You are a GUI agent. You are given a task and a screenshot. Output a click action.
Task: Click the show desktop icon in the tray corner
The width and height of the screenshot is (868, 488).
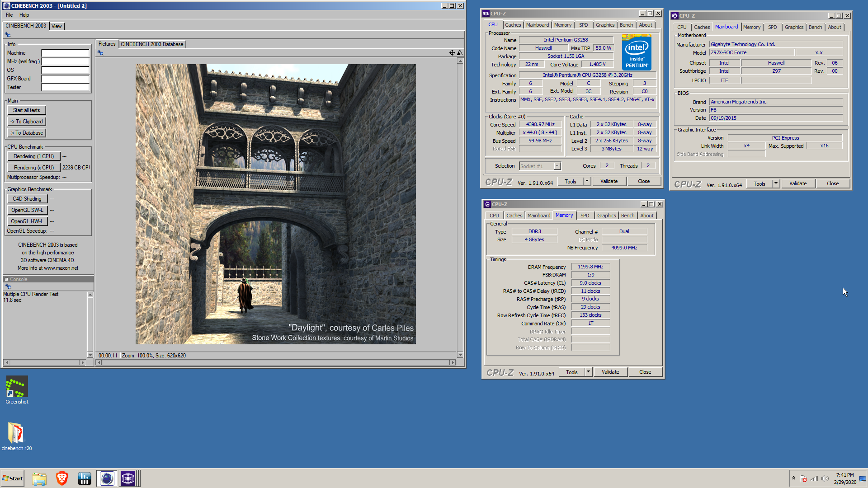863,479
